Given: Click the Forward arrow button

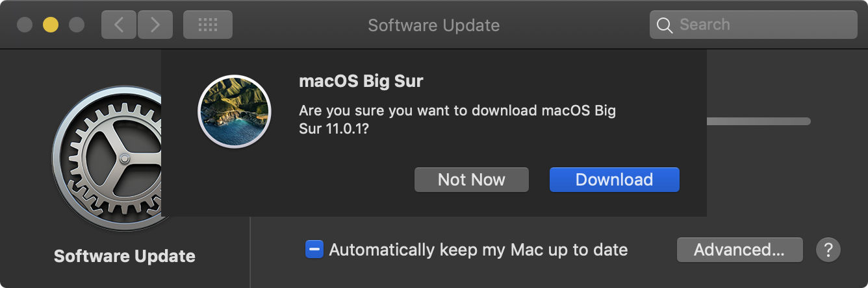Looking at the screenshot, I should (x=155, y=25).
